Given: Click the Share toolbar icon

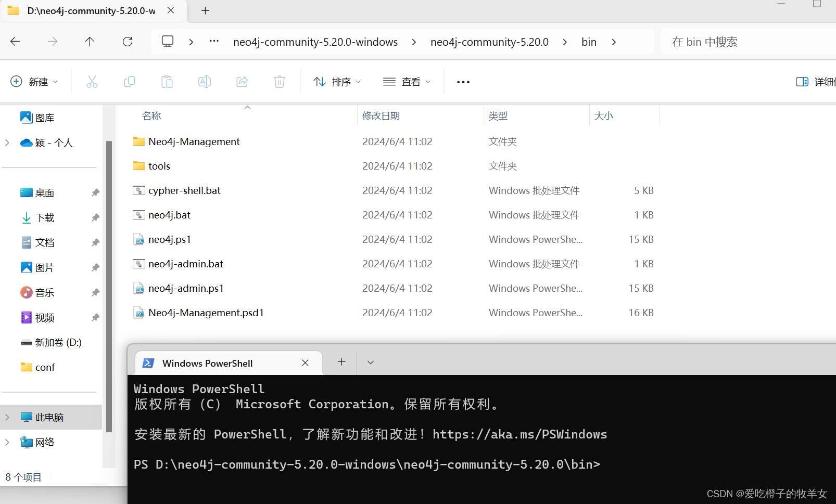Looking at the screenshot, I should click(242, 82).
